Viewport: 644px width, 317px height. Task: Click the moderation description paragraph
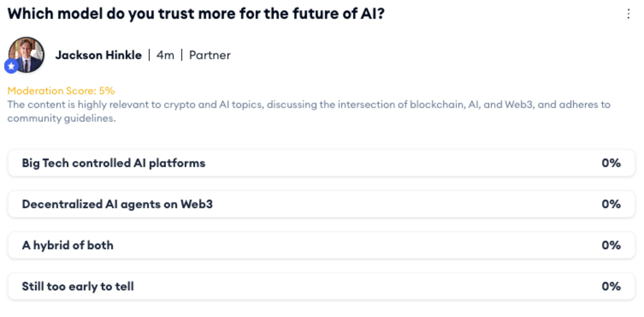[309, 111]
